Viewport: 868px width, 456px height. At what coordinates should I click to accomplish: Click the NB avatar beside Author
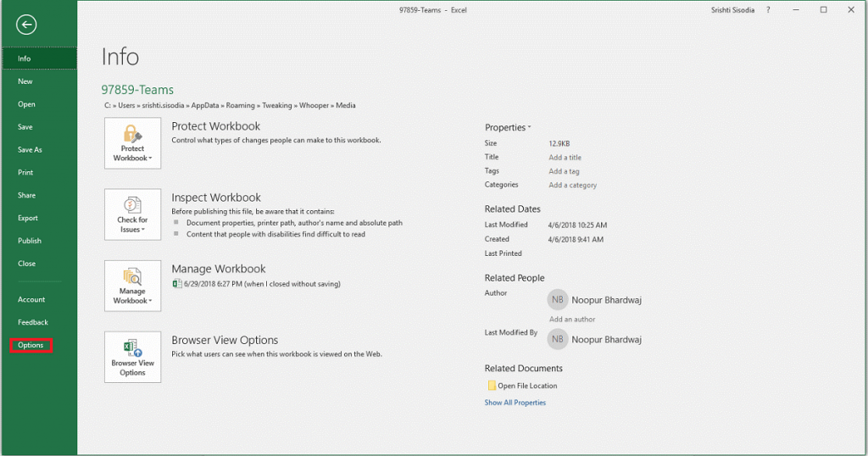[558, 299]
